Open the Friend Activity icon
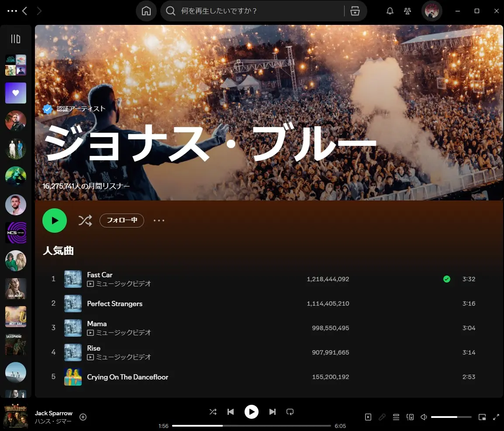The height and width of the screenshot is (431, 504). 407,11
